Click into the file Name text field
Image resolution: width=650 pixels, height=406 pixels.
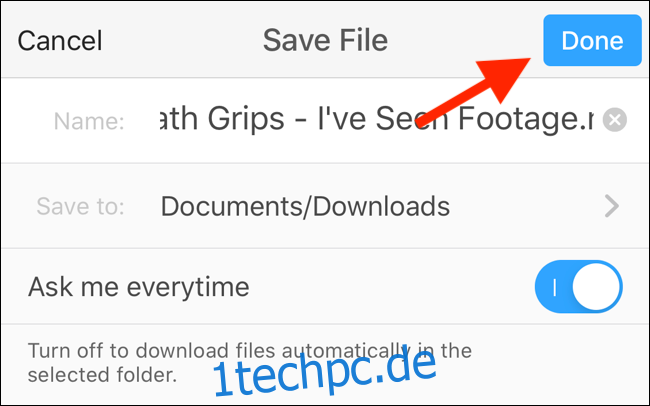pyautogui.click(x=376, y=120)
